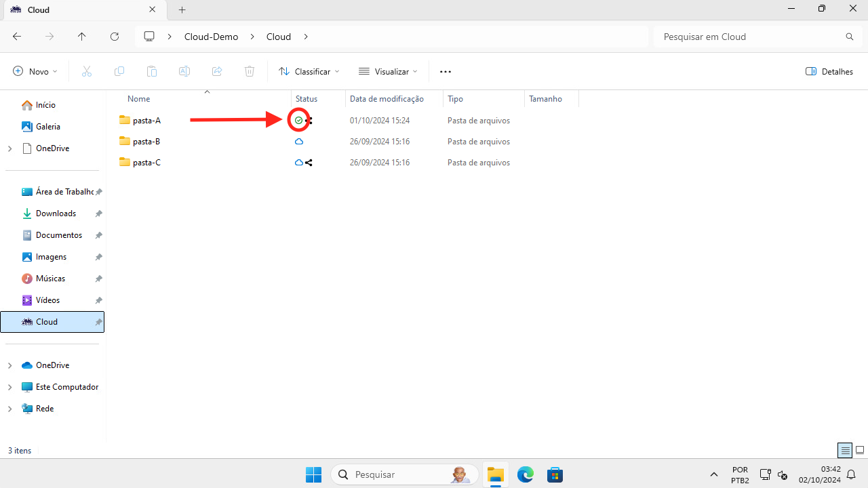Viewport: 868px width, 488px height.
Task: Open Microsoft Store from taskbar
Action: 555,474
